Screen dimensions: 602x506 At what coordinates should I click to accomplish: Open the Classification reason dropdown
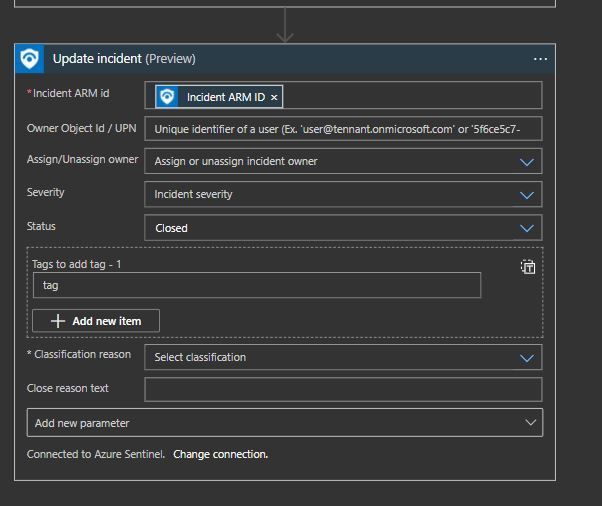pyautogui.click(x=527, y=357)
